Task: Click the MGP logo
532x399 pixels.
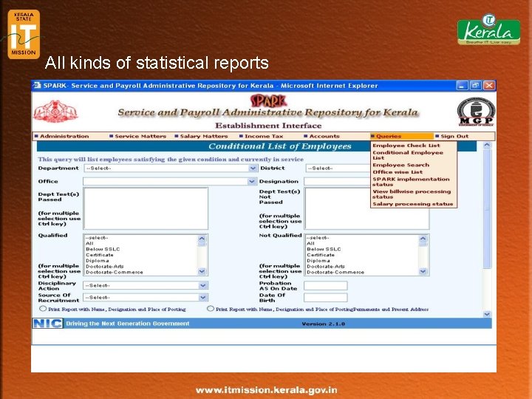Action: point(477,112)
